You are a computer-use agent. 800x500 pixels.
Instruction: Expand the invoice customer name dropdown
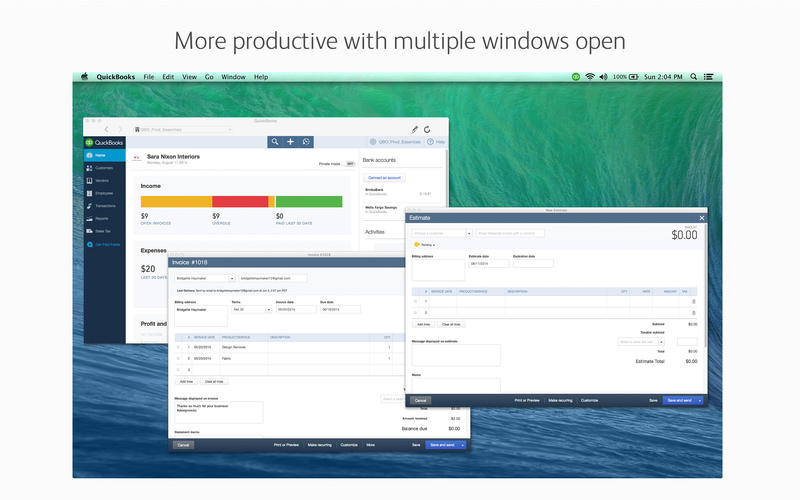[x=232, y=278]
